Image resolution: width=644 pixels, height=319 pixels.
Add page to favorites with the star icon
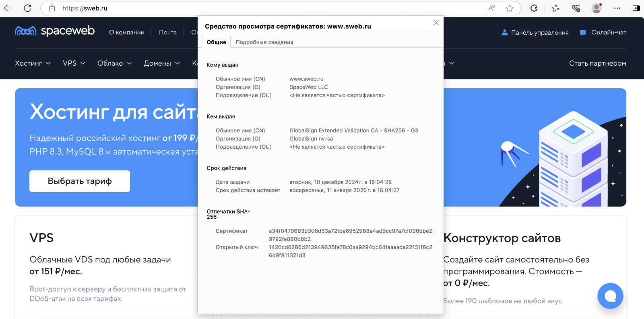click(510, 8)
